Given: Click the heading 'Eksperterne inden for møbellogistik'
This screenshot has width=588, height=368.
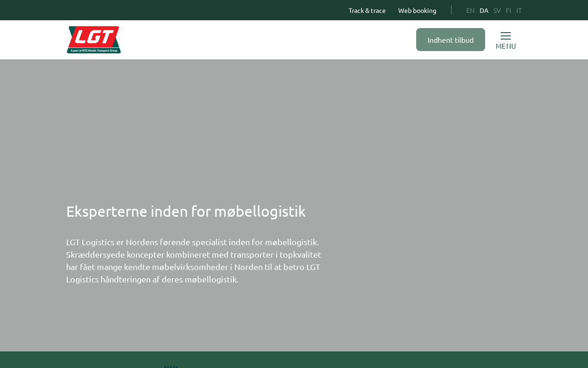Looking at the screenshot, I should click(x=186, y=212).
